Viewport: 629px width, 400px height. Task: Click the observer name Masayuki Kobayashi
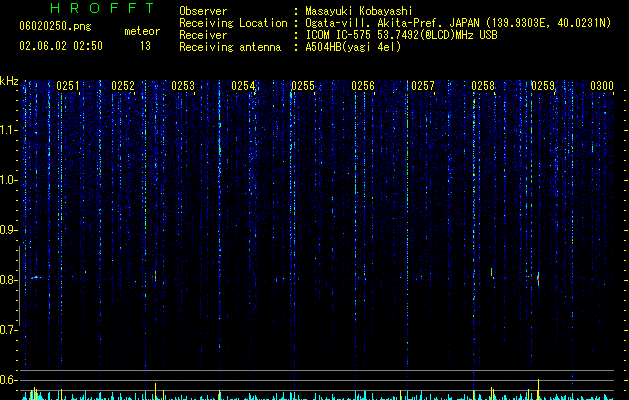pos(359,11)
